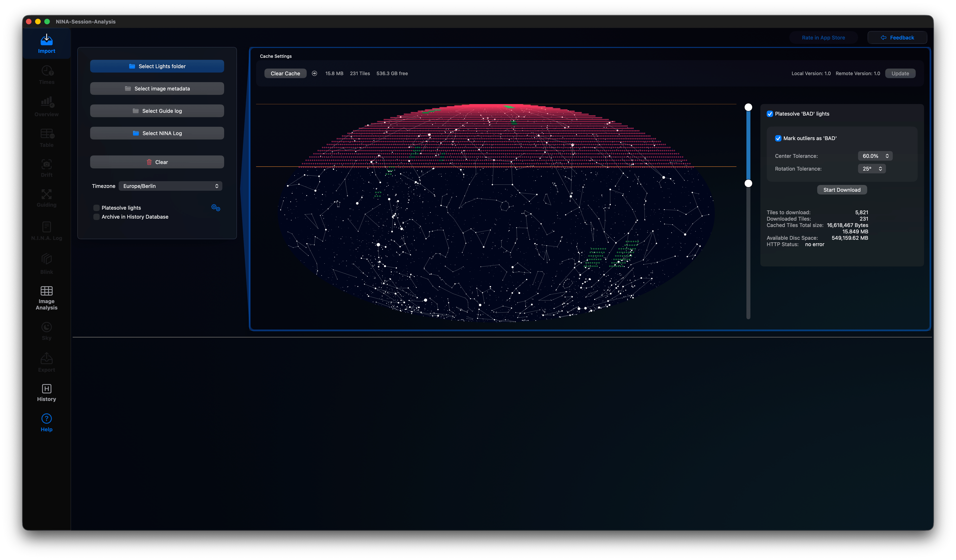Click the '16,618,467 Bytes' value
The width and height of the screenshot is (956, 560).
pos(848,225)
